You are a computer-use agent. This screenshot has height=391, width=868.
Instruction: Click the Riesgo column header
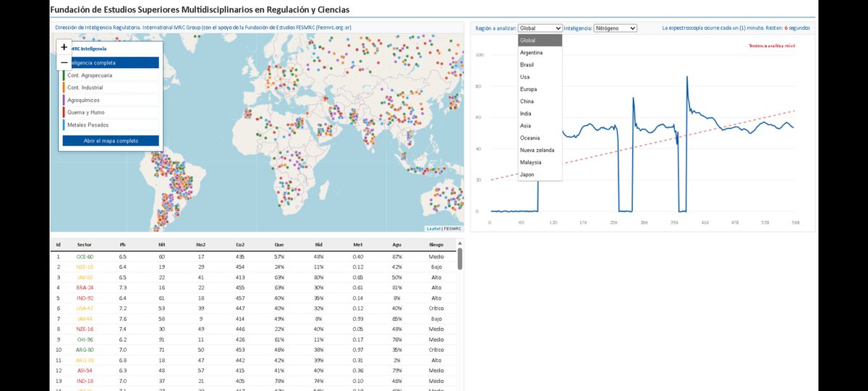pos(435,245)
